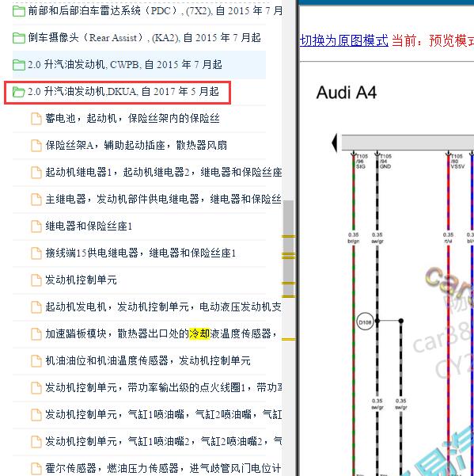Click document icon for 霍尔传感器 row

pos(36,468)
